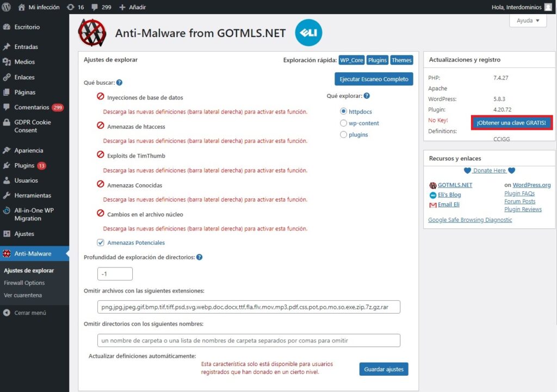
Task: Open help icon for Profundidad de exploración
Action: click(x=199, y=257)
